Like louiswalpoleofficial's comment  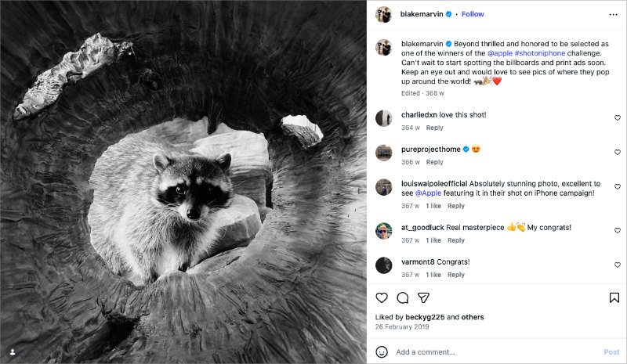click(x=617, y=186)
